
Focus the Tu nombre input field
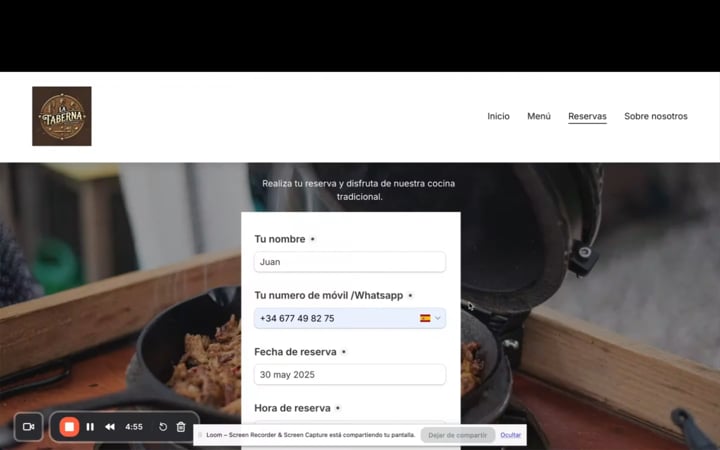[350, 262]
